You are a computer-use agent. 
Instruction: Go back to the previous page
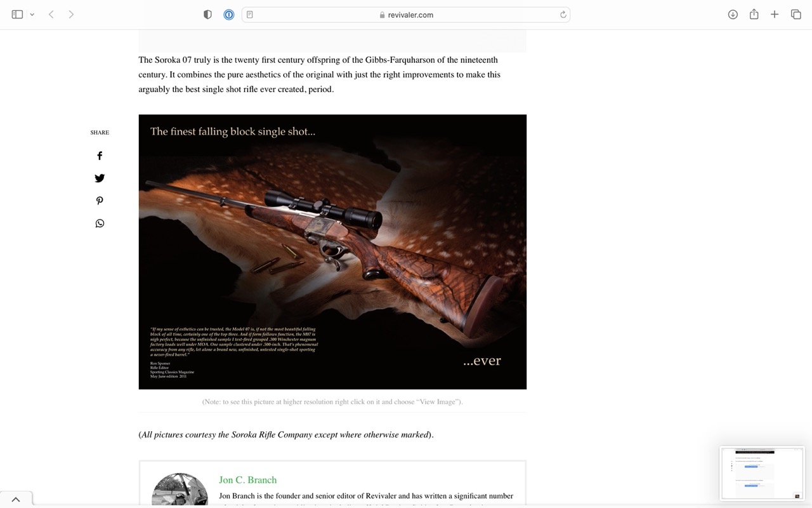(51, 15)
